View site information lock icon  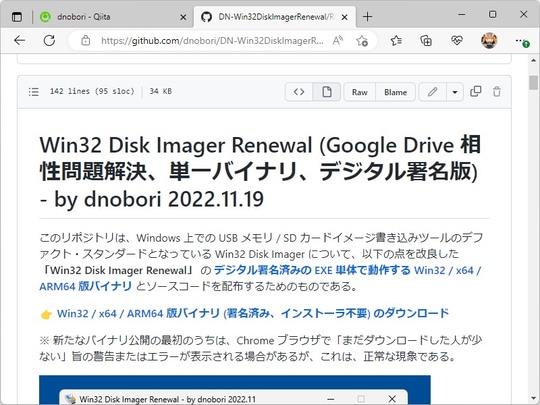[85, 41]
